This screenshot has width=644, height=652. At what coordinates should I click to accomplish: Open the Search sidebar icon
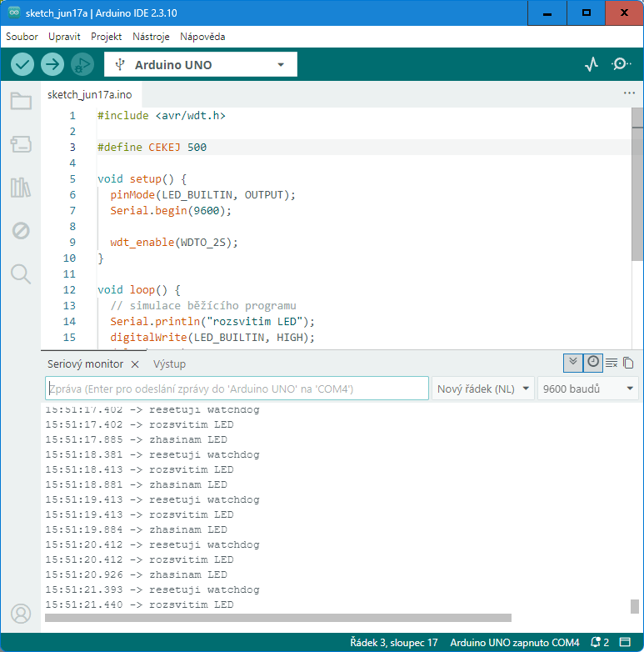(x=21, y=274)
